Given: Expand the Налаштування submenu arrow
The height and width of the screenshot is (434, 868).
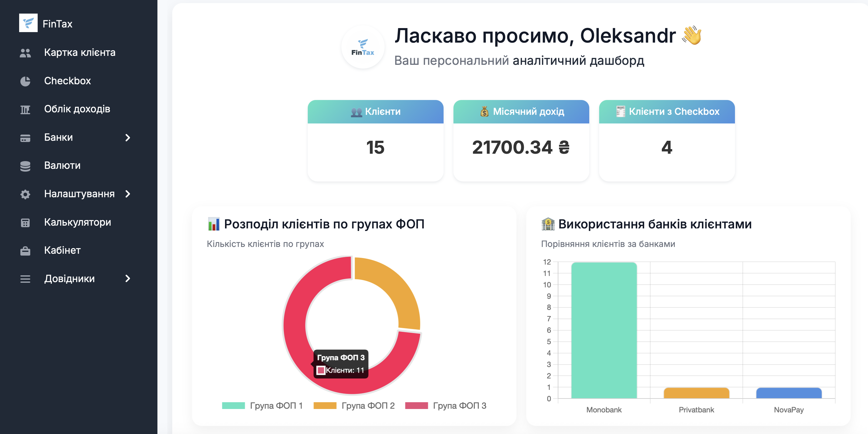Looking at the screenshot, I should [x=128, y=194].
